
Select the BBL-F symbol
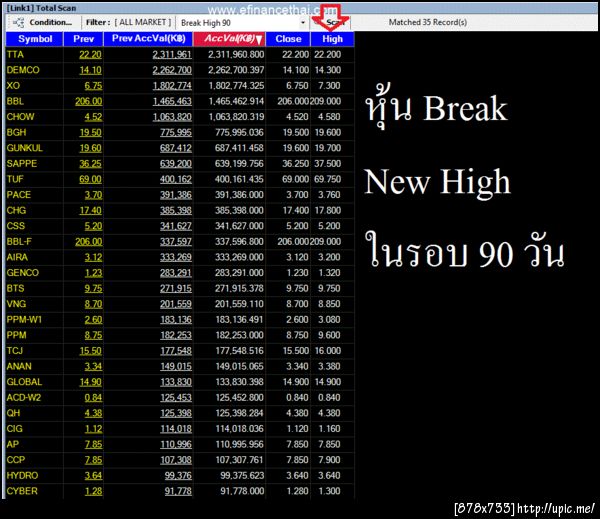[x=19, y=242]
